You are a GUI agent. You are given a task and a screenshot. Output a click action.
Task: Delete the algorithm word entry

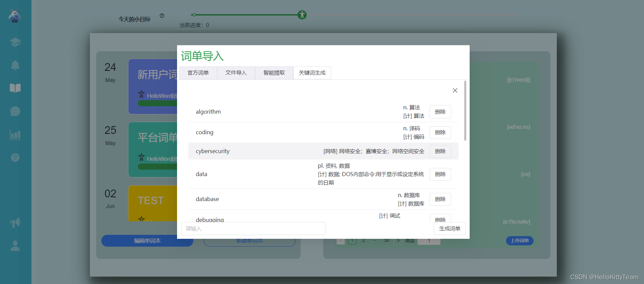click(440, 112)
